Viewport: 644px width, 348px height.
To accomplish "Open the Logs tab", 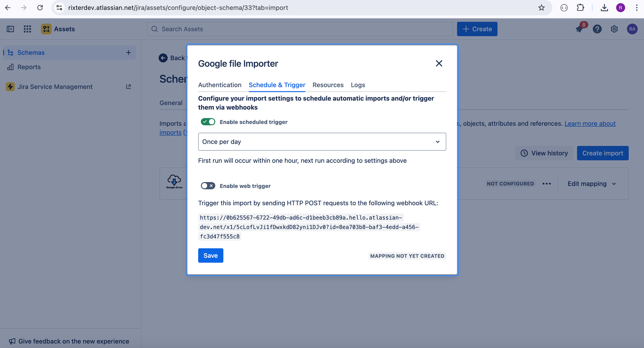I will tap(358, 85).
